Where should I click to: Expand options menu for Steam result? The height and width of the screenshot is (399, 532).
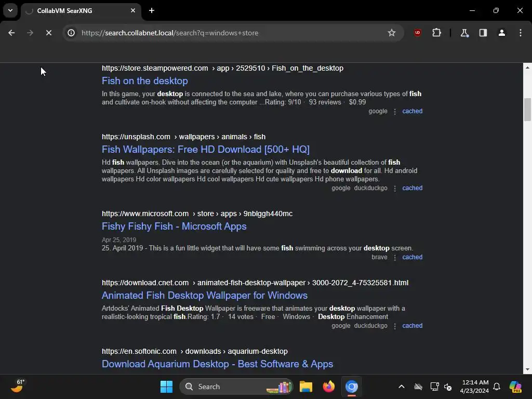395,112
